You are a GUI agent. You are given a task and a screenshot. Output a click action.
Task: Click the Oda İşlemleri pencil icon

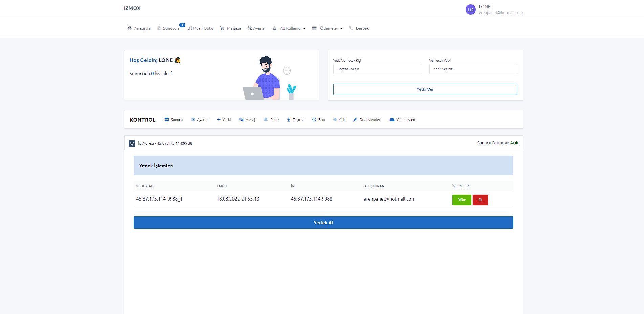coord(355,120)
